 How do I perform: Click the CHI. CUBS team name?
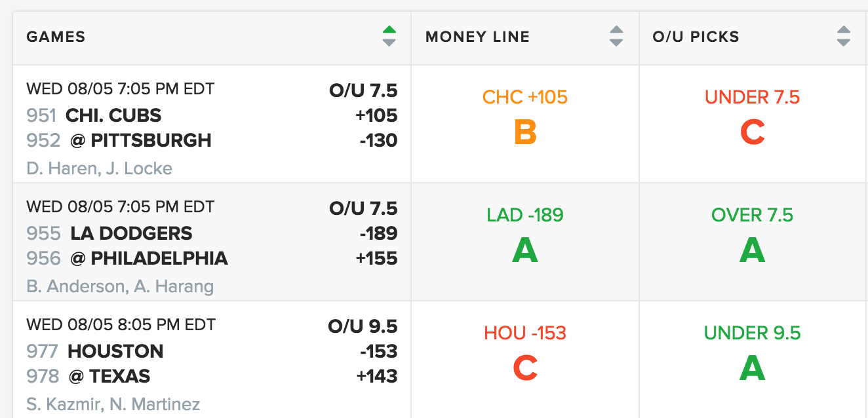pyautogui.click(x=113, y=115)
